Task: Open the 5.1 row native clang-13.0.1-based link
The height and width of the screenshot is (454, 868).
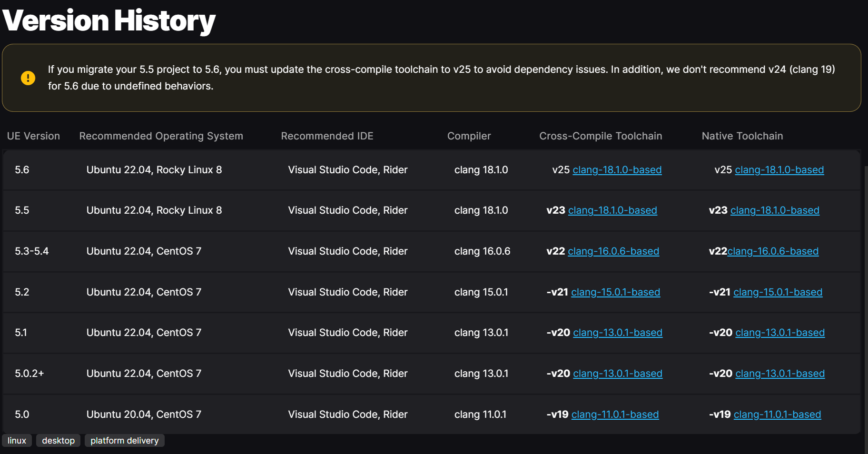Action: point(779,333)
